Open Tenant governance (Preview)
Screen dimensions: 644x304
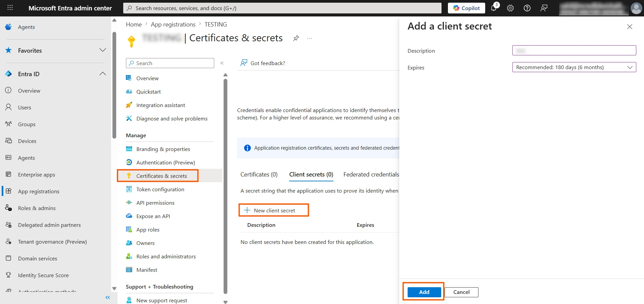tap(52, 242)
